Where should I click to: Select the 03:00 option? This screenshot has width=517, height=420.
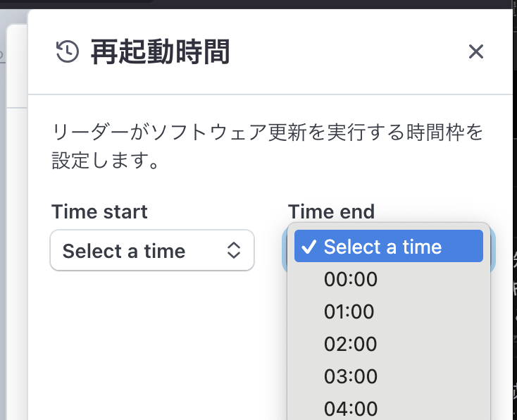[351, 376]
